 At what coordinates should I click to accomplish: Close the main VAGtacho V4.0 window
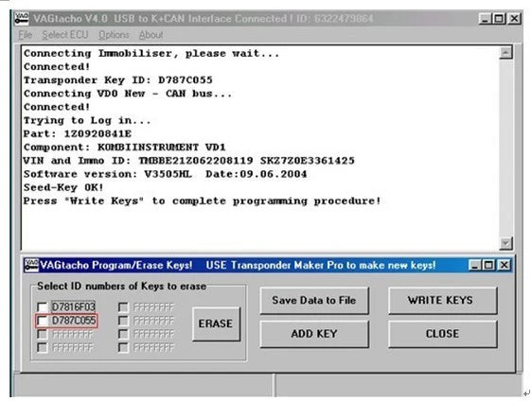point(514,19)
